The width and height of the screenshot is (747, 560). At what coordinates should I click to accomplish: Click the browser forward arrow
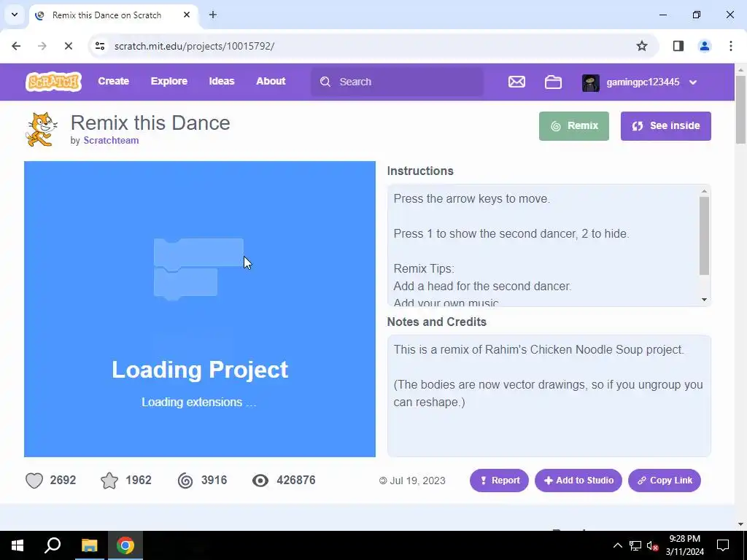[42, 46]
